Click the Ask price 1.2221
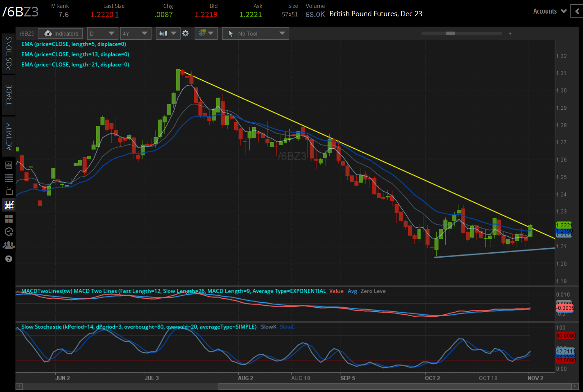 pyautogui.click(x=251, y=15)
